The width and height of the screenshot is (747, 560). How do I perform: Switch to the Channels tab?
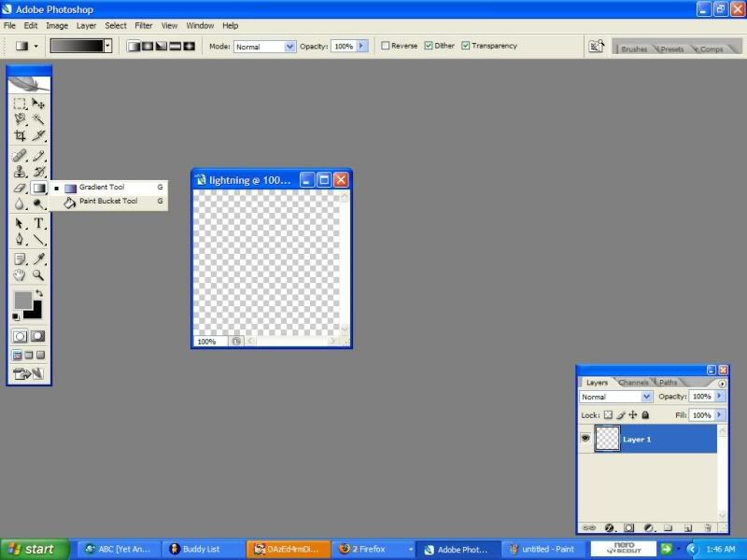[x=633, y=383]
